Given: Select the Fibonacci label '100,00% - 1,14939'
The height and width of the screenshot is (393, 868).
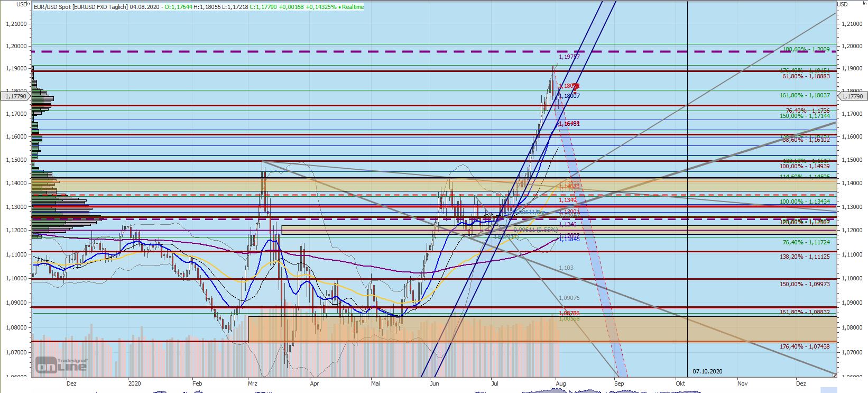Looking at the screenshot, I should [x=805, y=166].
